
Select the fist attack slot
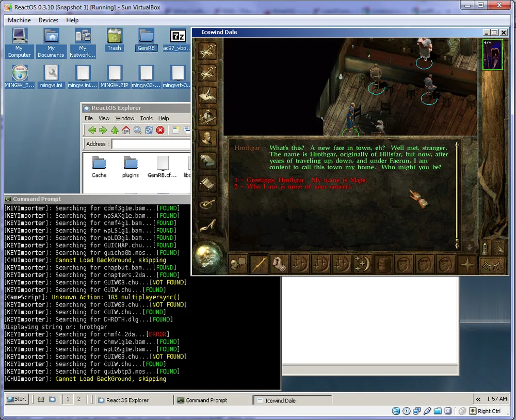(x=279, y=264)
